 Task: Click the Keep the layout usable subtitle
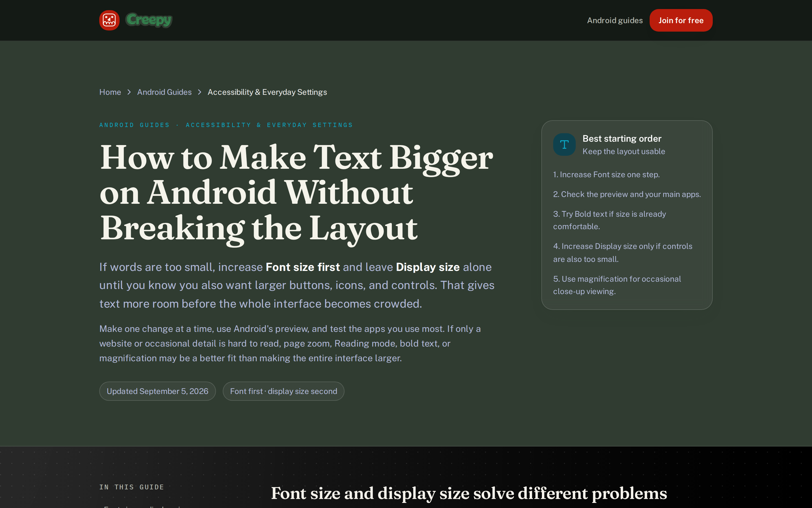(x=624, y=152)
